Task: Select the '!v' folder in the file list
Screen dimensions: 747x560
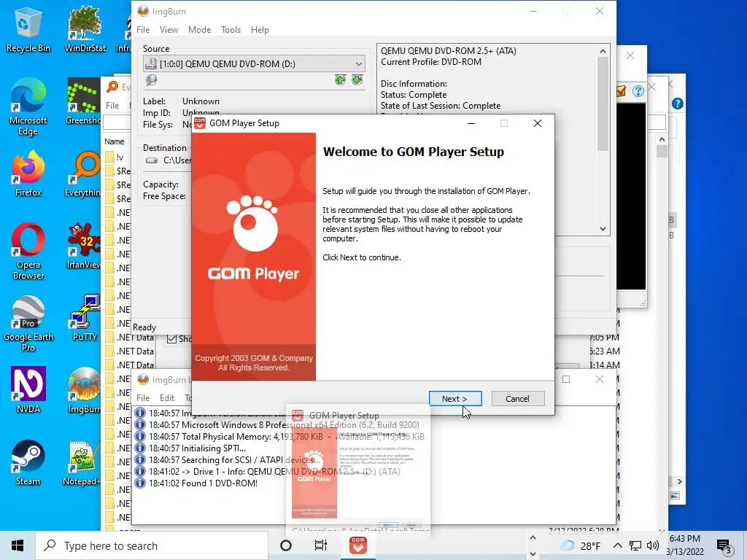Action: point(115,157)
